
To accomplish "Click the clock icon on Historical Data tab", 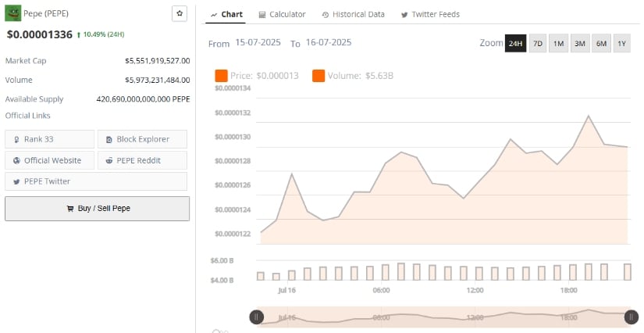I will pos(326,15).
